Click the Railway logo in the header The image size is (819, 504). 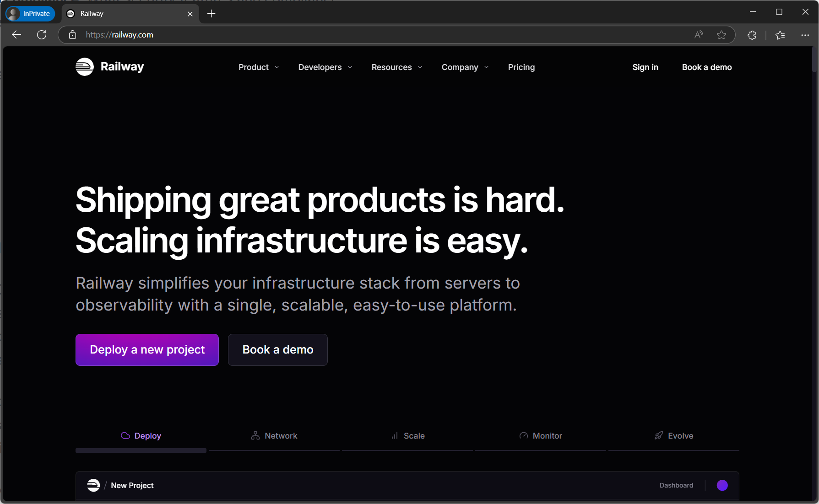(x=110, y=67)
